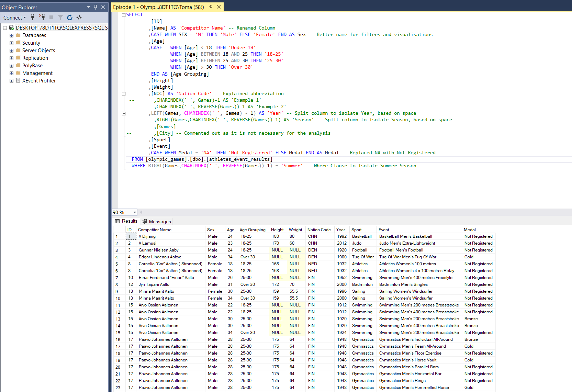Click the 'A Dijiang' competitor name cell

click(x=171, y=236)
